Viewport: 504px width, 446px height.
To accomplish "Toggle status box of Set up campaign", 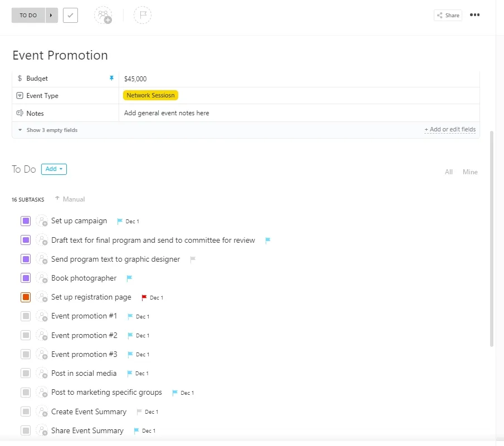I will point(26,221).
